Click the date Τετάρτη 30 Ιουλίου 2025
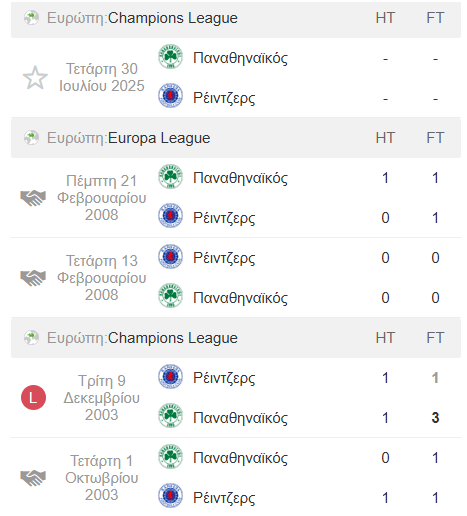The height and width of the screenshot is (516, 467). tap(102, 77)
